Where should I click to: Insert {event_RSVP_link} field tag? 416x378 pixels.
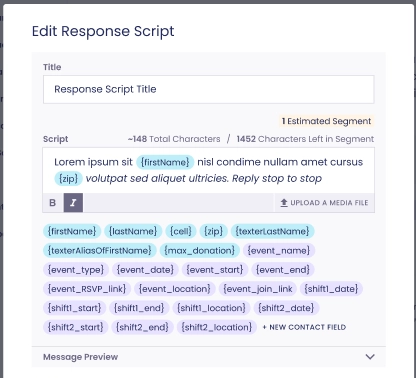(x=87, y=289)
